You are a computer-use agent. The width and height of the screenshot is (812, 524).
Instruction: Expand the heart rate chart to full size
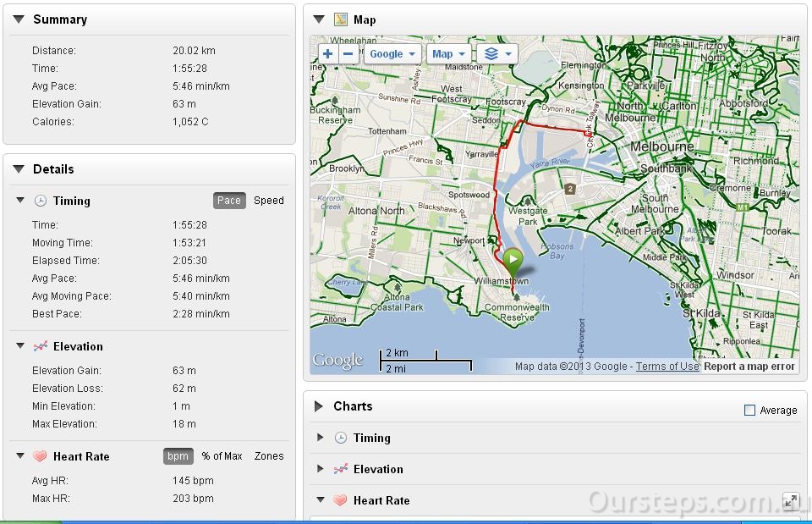pos(791,500)
